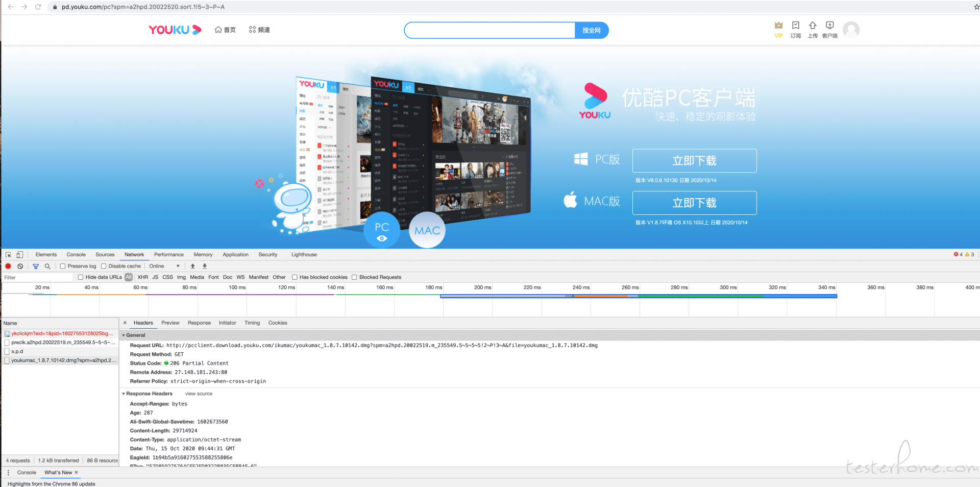Click the blue selected range in timeline overview
This screenshot has height=487, width=980.
coord(639,296)
